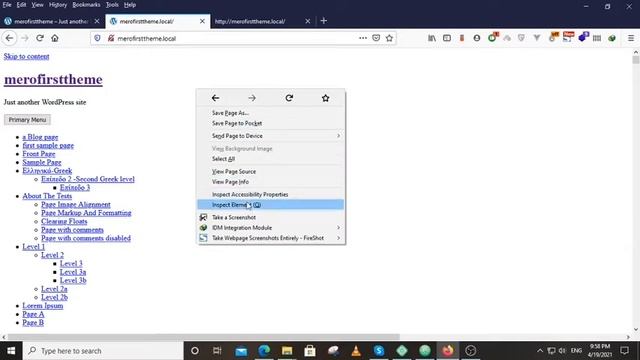Launch Mail app from taskbar
The width and height of the screenshot is (640, 360).
click(x=241, y=351)
